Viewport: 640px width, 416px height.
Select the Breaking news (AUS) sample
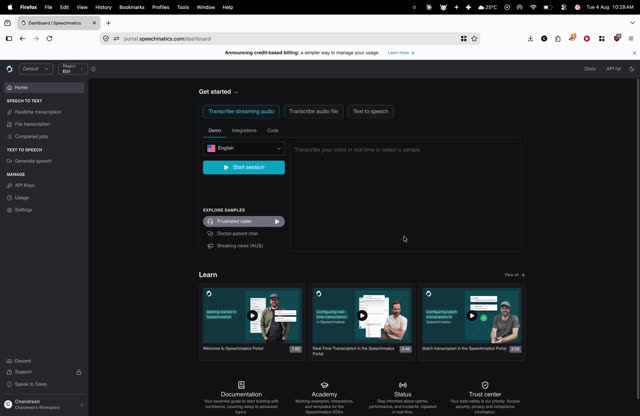[x=240, y=246]
